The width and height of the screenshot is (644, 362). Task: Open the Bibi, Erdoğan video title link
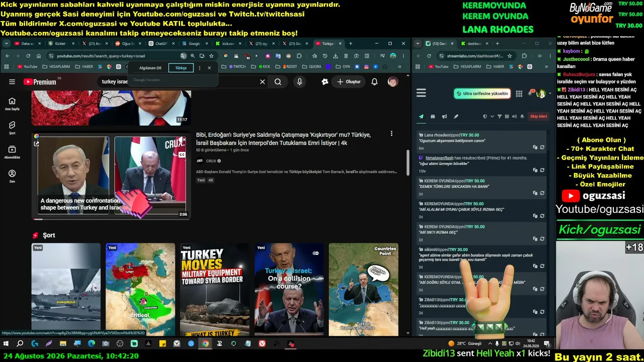(283, 139)
